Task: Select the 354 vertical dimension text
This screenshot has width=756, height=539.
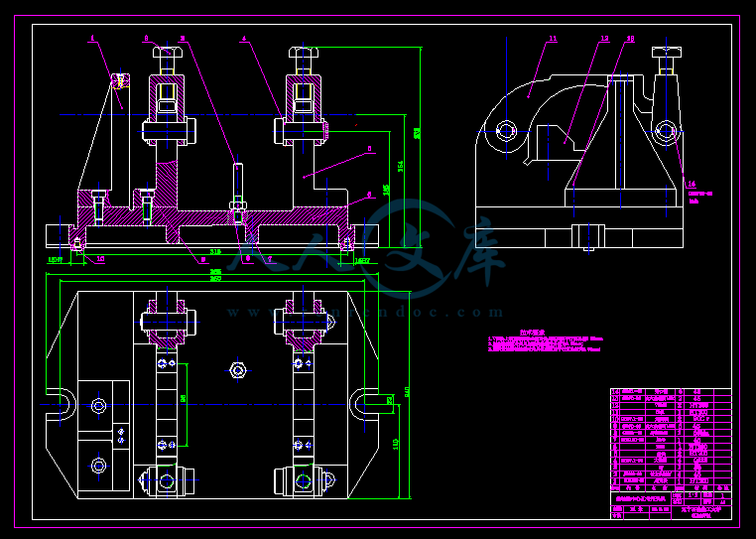Action: pos(401,169)
